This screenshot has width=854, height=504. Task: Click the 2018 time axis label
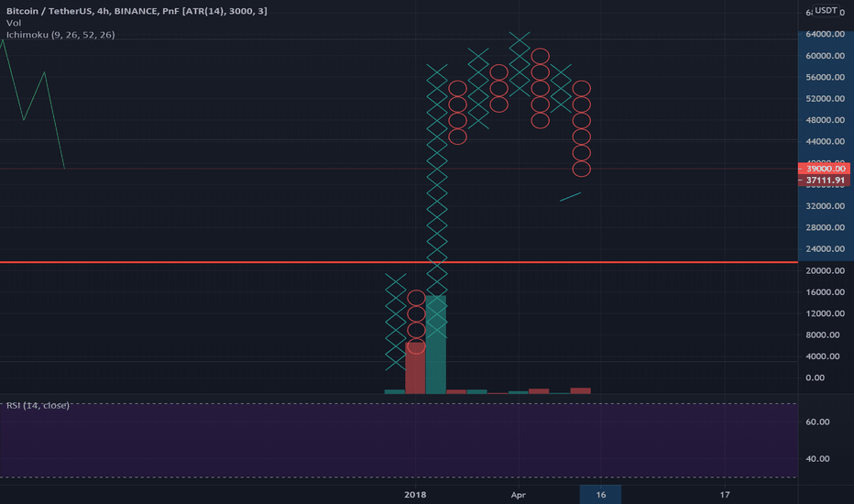415,495
